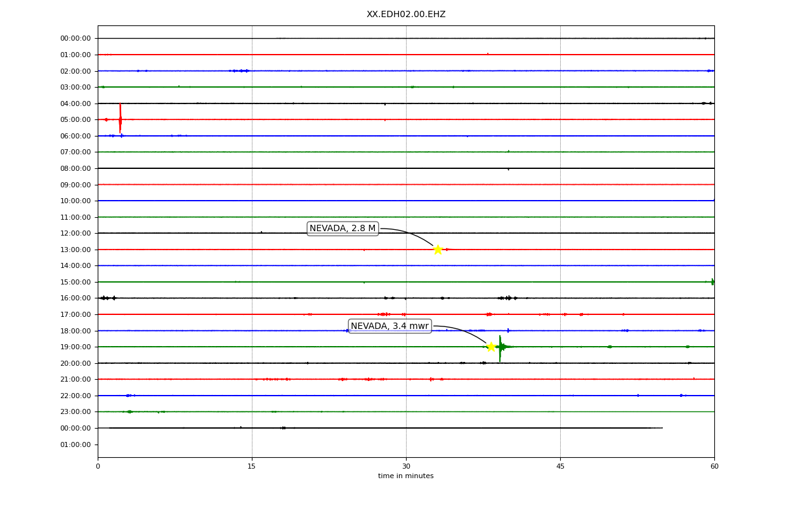Image resolution: width=812 pixels, height=508 pixels.
Task: Click the first 00:00:00 row label at the top
Action: [x=75, y=38]
